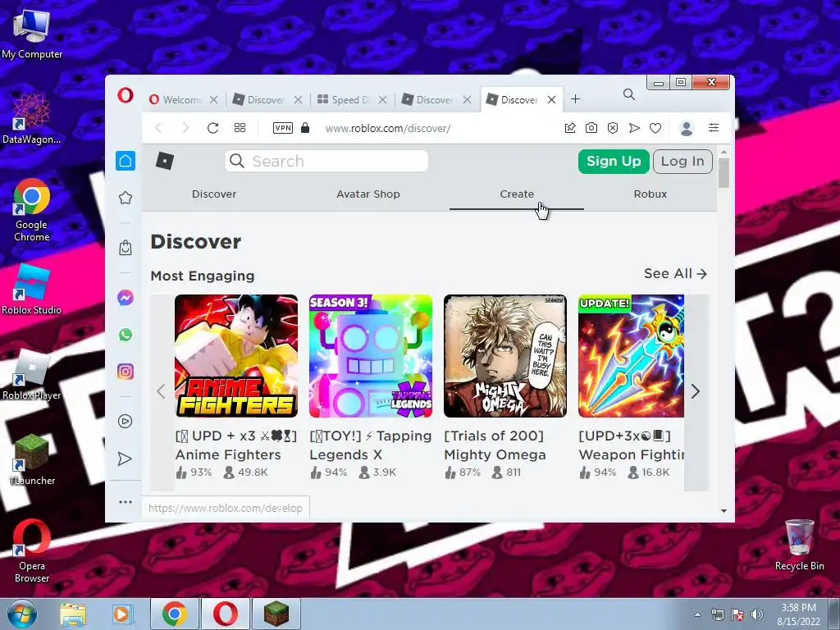Viewport: 840px width, 630px height.
Task: Click the Log In button
Action: point(682,162)
